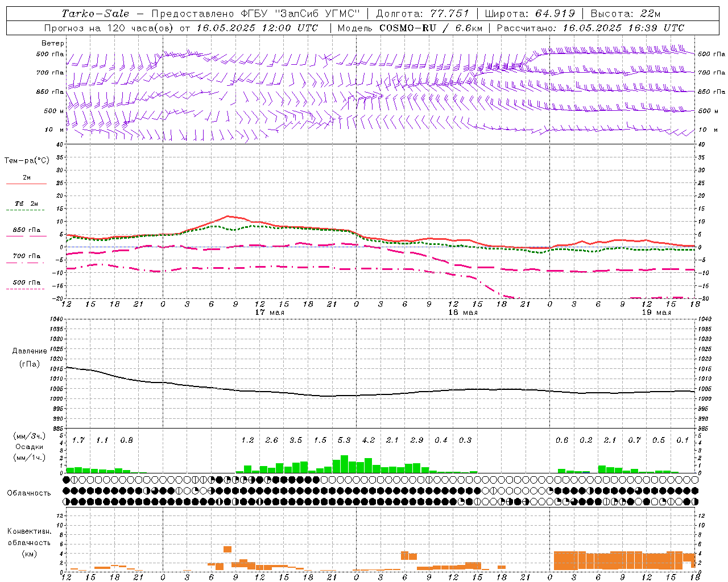Click the "17 мая" date label
Viewport: 728px width, 582px height.
tap(270, 313)
